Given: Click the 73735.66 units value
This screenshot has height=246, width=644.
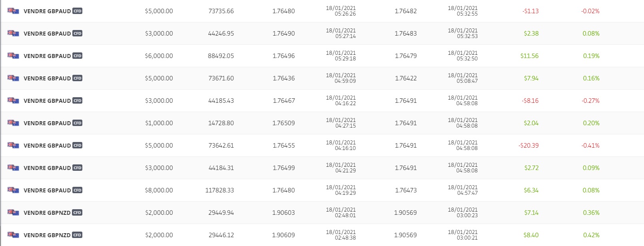Looking at the screenshot, I should [x=221, y=11].
